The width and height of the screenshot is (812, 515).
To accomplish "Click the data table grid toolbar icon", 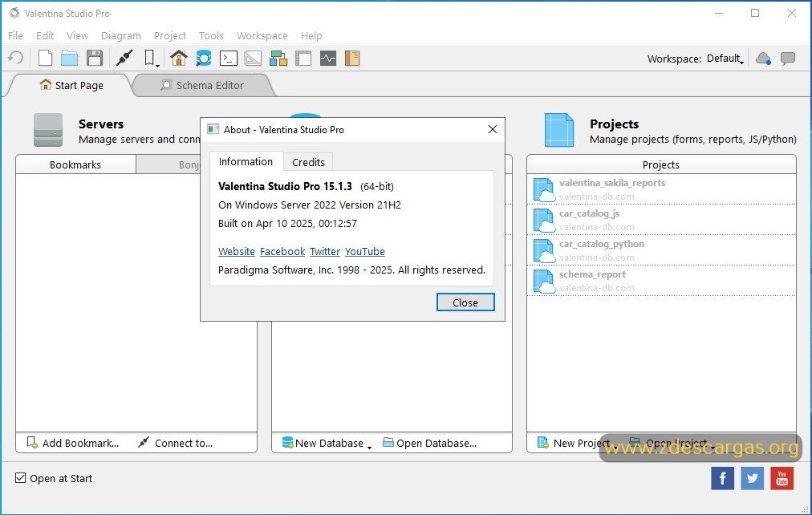I will (x=303, y=58).
